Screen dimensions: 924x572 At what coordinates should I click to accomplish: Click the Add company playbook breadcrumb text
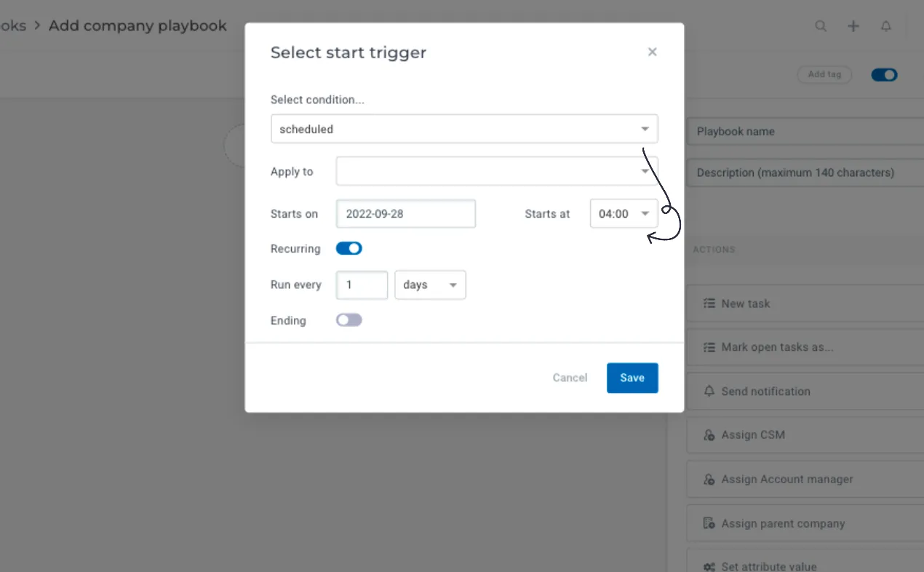138,25
